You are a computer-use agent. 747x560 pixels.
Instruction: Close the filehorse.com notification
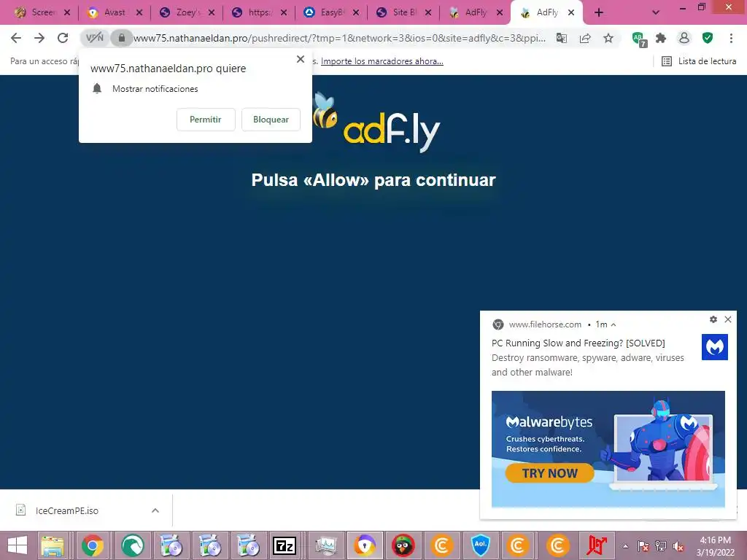(728, 319)
